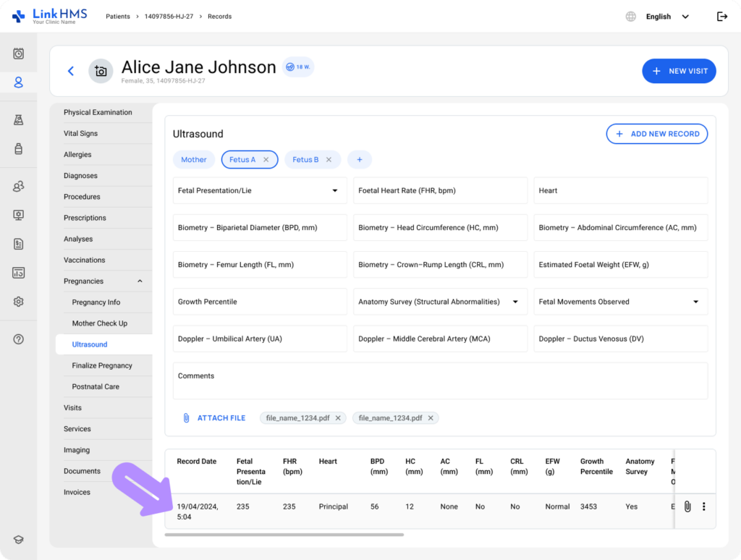This screenshot has width=741, height=560.
Task: Open three-dot menu for the ultrasound record
Action: (703, 506)
